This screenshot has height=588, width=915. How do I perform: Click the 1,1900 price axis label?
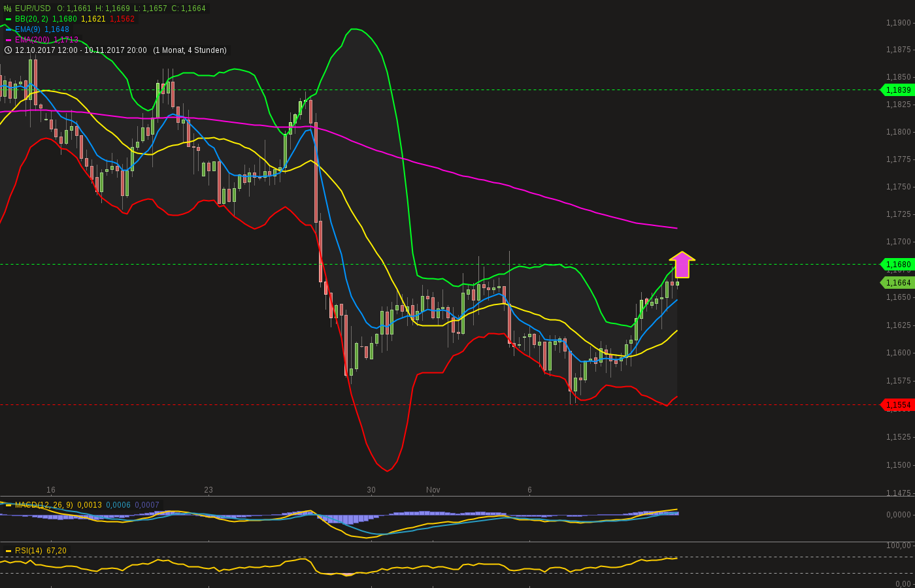tap(899, 23)
